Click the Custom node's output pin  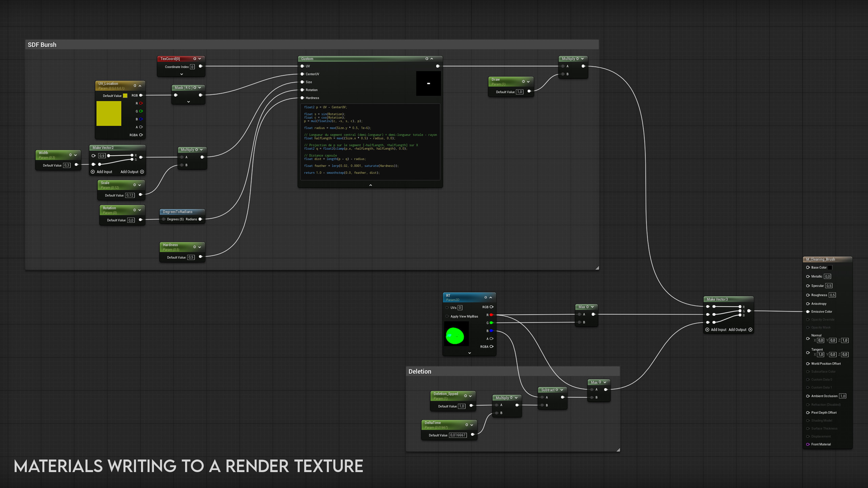437,66
